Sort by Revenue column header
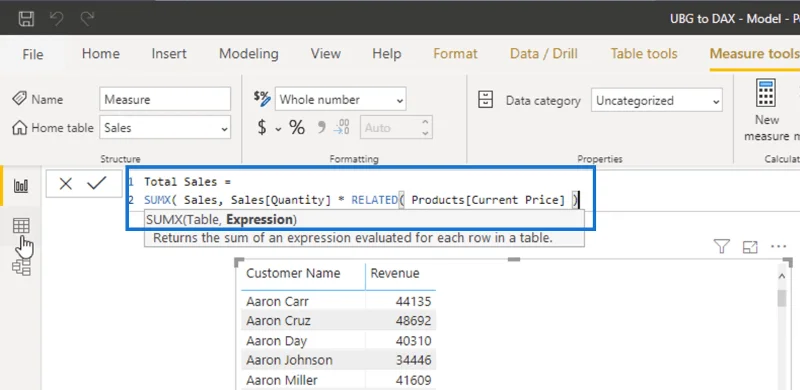Screen dimensions: 800x390 (x=395, y=273)
